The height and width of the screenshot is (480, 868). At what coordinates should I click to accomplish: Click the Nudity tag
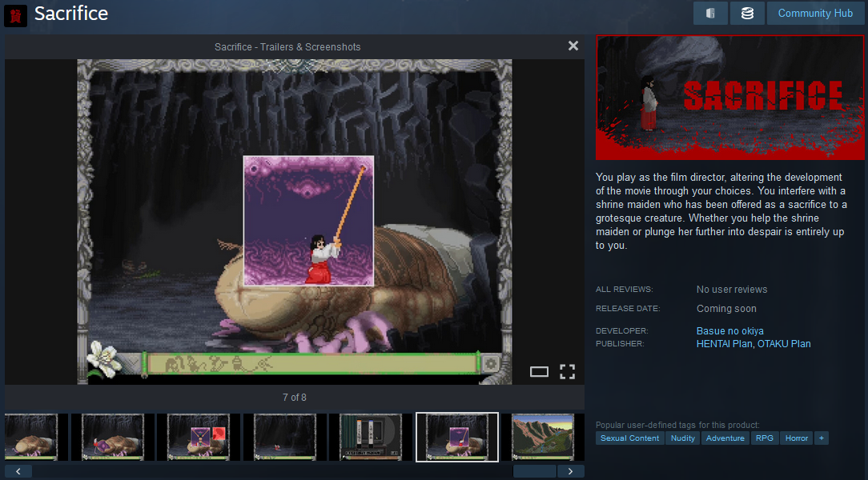[682, 438]
